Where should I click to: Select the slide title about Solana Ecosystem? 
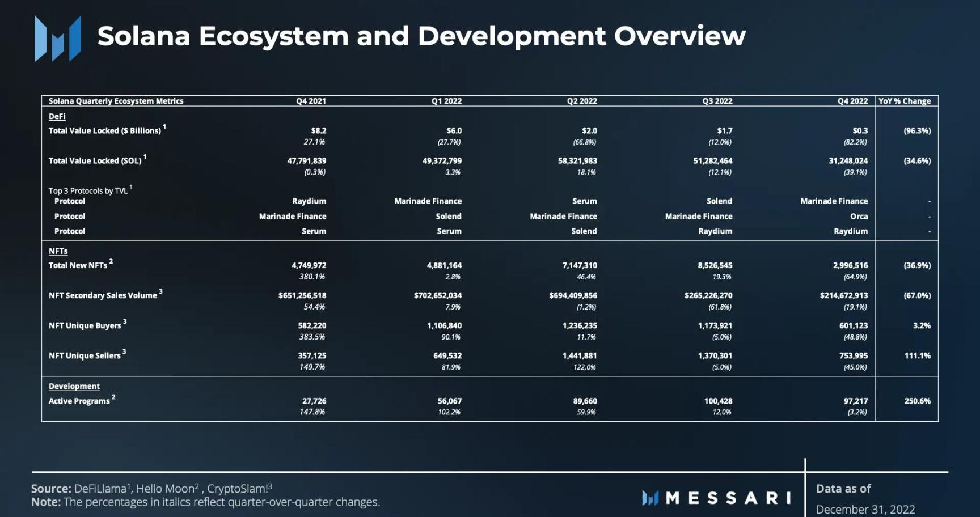tap(421, 36)
